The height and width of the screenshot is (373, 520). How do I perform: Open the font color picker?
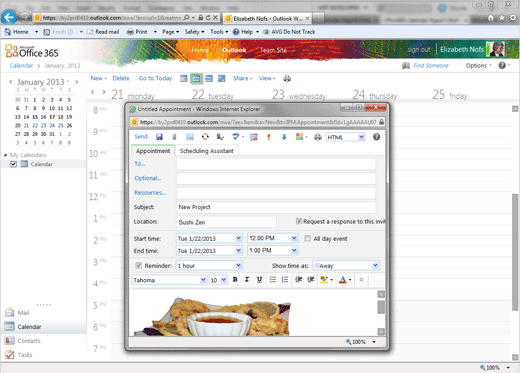click(x=345, y=280)
